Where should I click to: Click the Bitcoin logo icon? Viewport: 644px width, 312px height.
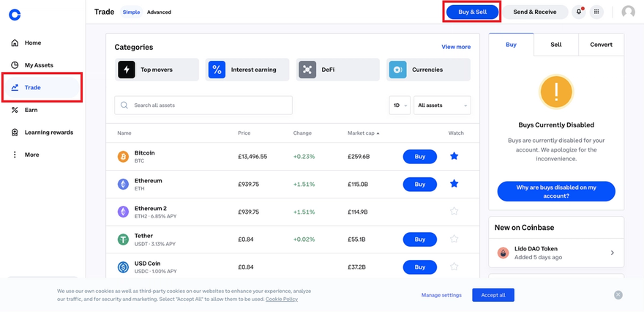123,157
